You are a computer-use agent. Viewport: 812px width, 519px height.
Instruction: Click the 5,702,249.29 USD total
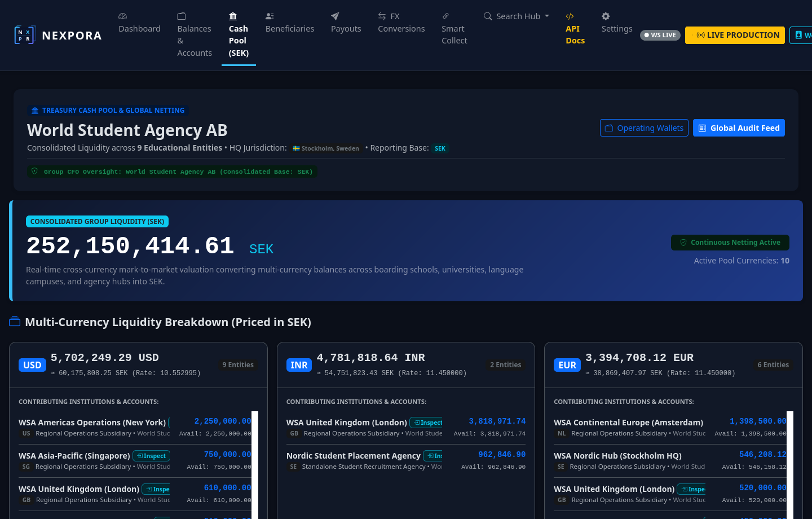tap(105, 358)
